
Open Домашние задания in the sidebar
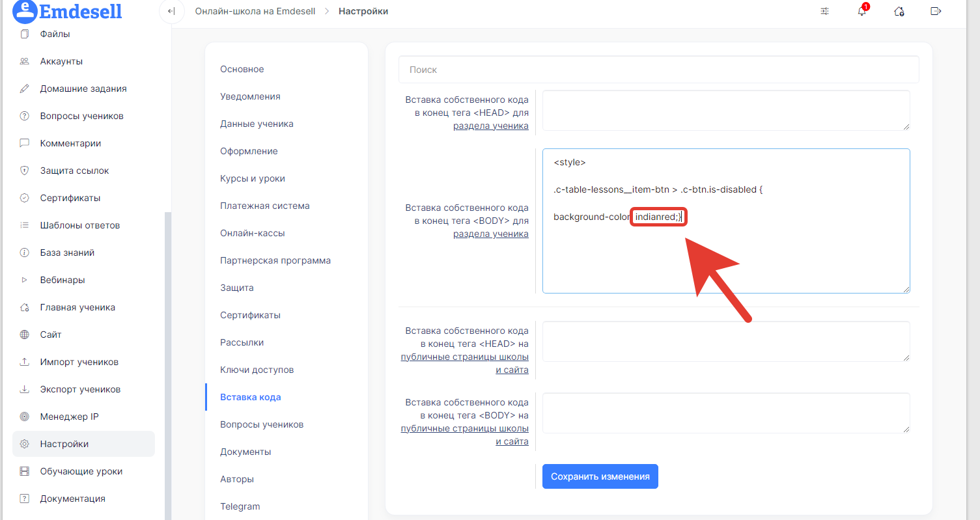[x=83, y=89]
